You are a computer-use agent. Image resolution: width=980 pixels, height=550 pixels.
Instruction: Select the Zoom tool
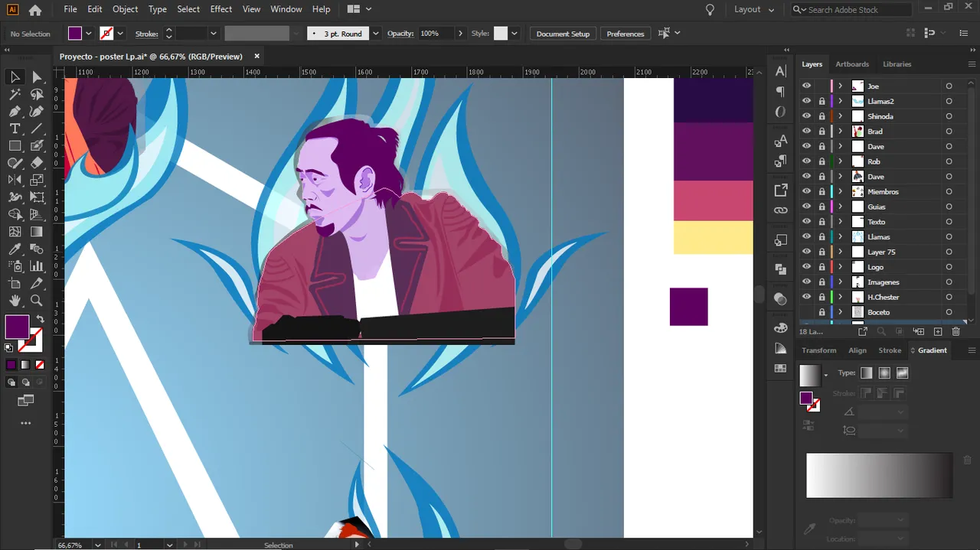37,301
